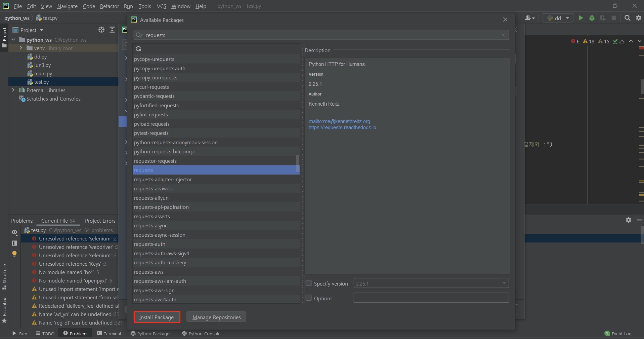This screenshot has height=339, width=644.
Task: Click python_ws breadcrumb in navigation bar
Action: point(17,18)
